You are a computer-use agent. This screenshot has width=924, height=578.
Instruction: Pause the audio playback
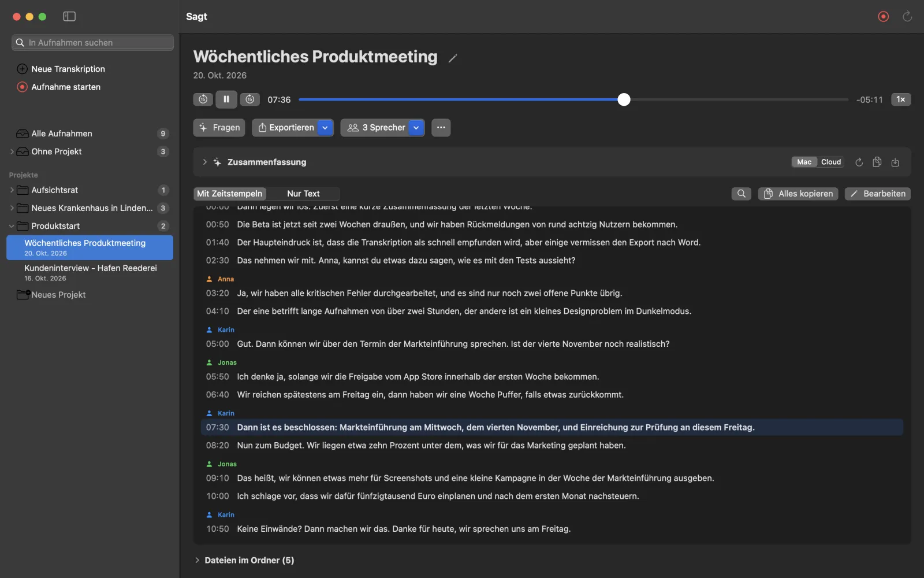226,99
